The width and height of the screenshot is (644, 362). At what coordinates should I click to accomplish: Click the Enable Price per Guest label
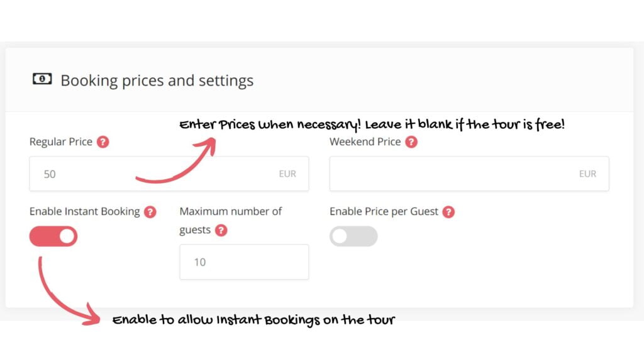(x=384, y=211)
